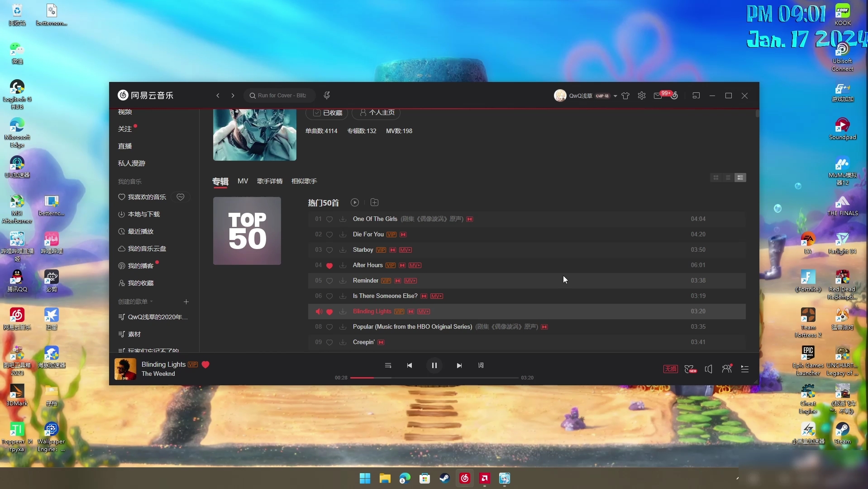Unlike After Hours using its red heart

[329, 265]
